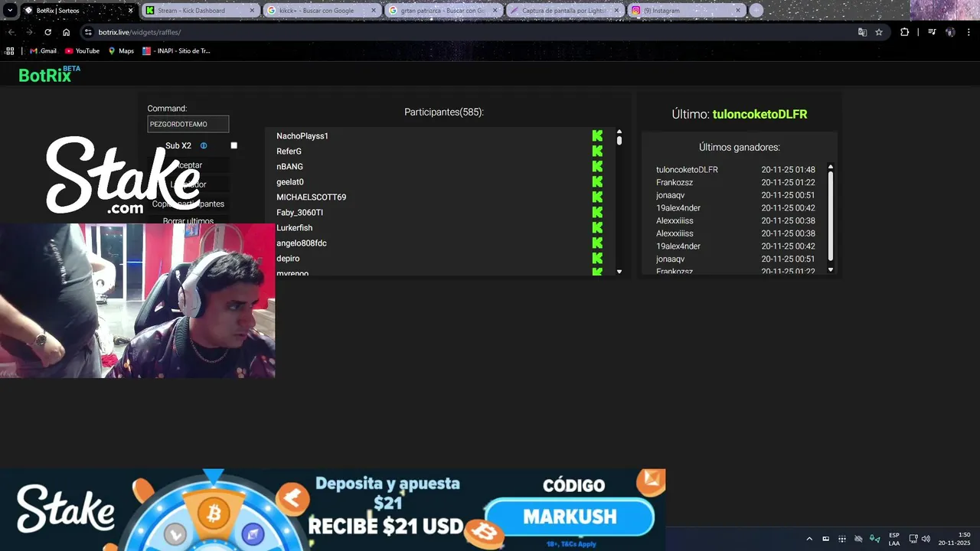This screenshot has width=980, height=551.
Task: Select participant angelo808fdc
Action: tap(302, 243)
